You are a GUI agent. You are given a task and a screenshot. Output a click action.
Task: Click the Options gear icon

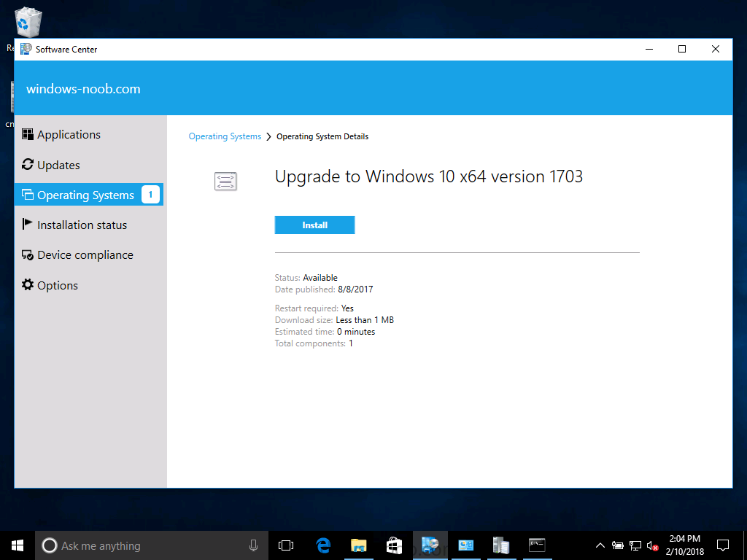coord(28,285)
